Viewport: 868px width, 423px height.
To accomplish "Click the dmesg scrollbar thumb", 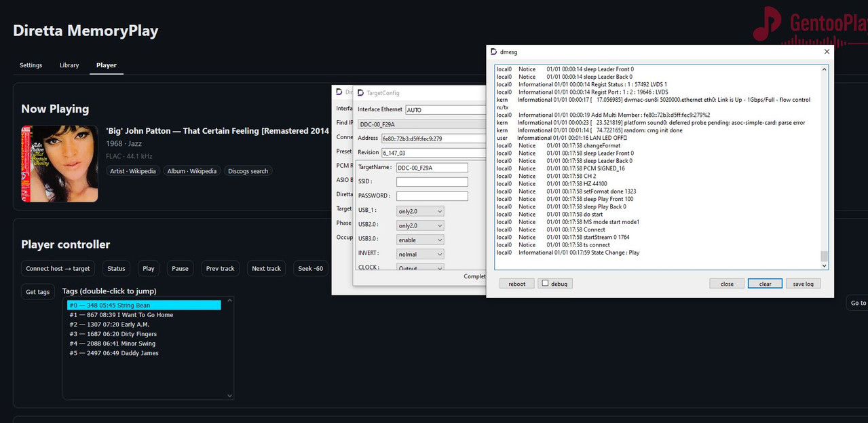I will 825,256.
